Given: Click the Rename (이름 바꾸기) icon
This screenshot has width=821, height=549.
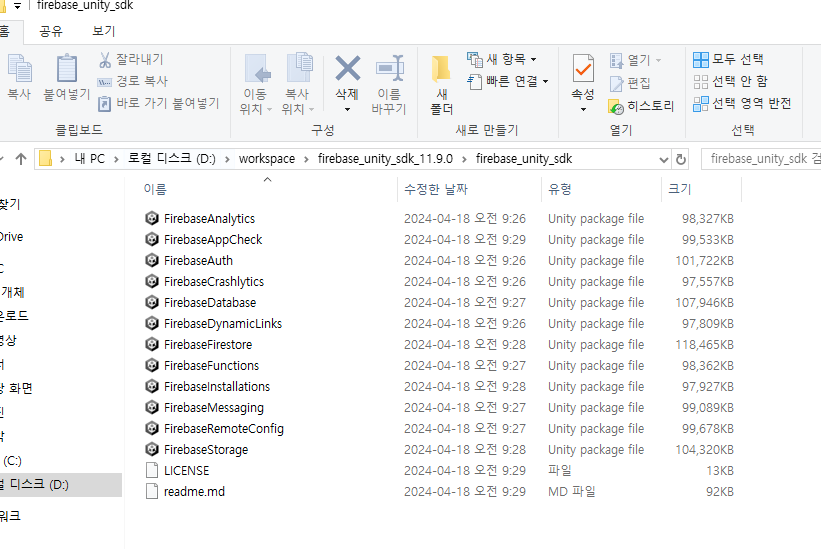Looking at the screenshot, I should [x=390, y=69].
